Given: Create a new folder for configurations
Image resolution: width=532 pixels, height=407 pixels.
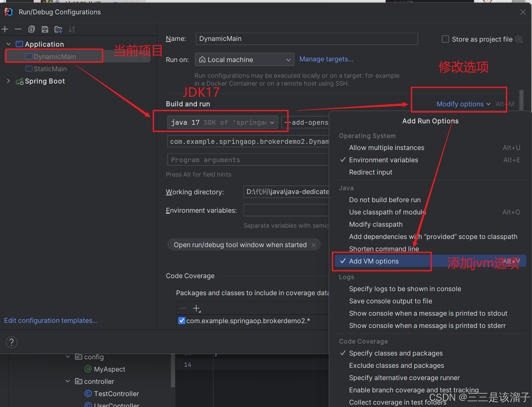Looking at the screenshot, I should tap(58, 29).
